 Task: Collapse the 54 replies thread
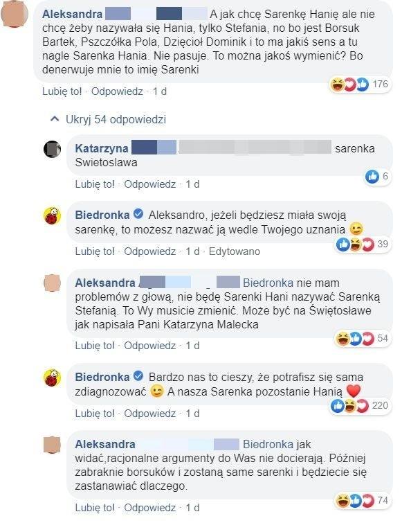click(109, 119)
